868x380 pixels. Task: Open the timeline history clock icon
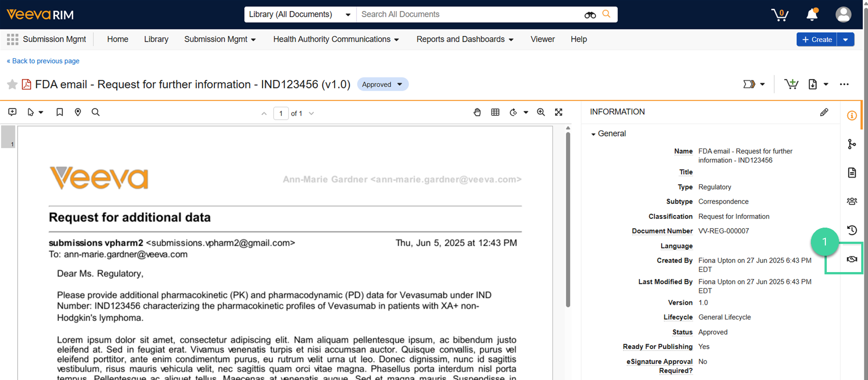[852, 230]
